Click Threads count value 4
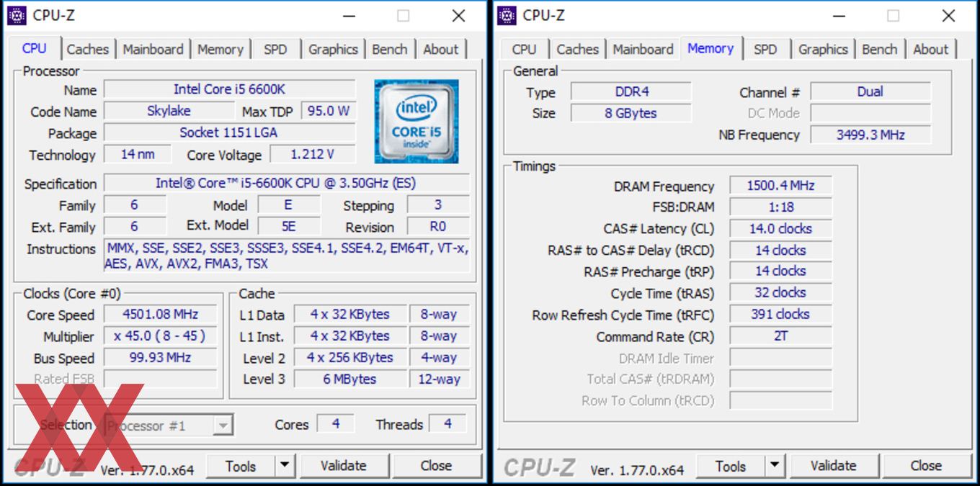980x486 pixels. (447, 424)
